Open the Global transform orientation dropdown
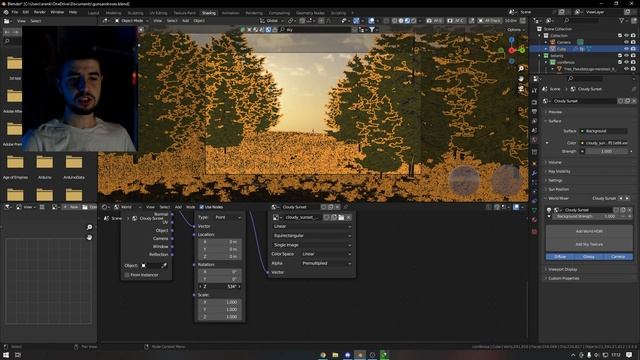Image resolution: width=640 pixels, height=360 pixels. 272,20
